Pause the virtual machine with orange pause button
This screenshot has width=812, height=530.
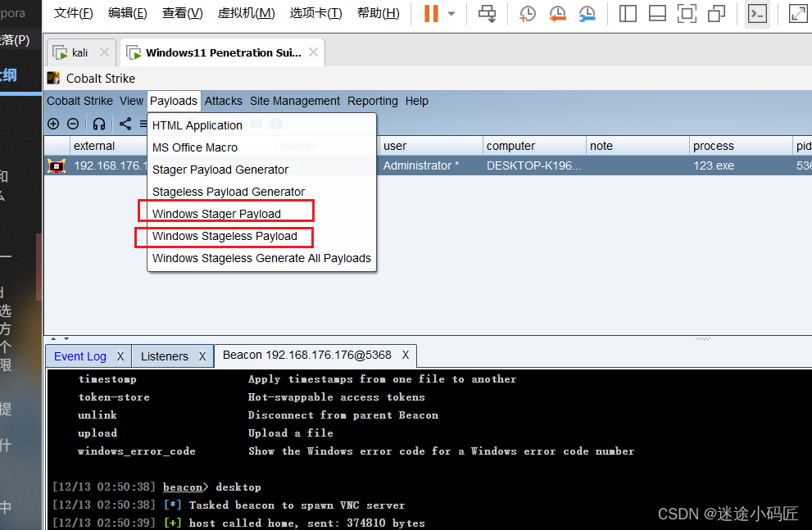431,13
